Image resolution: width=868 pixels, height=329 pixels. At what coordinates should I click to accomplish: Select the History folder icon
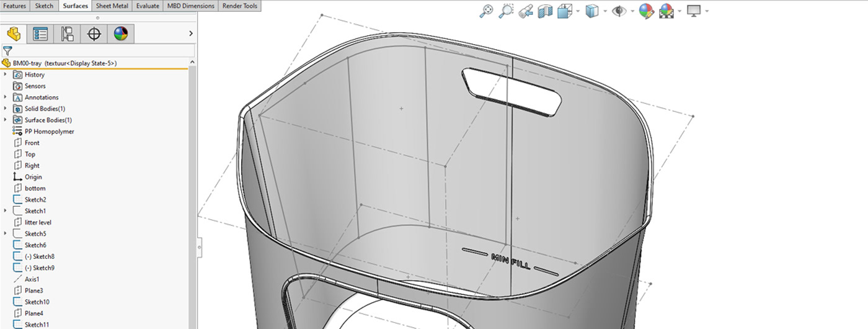(17, 74)
